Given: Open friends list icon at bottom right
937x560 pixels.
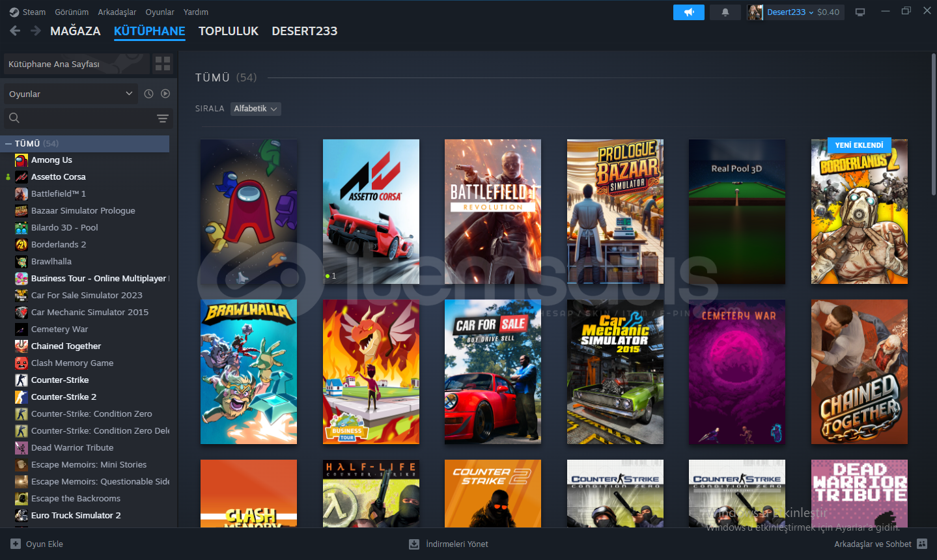Looking at the screenshot, I should point(922,544).
